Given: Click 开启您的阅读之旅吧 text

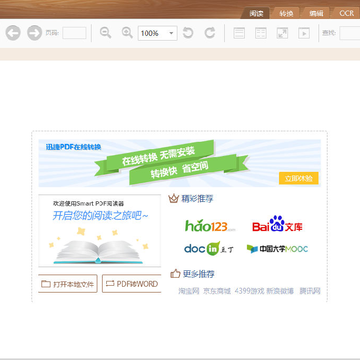Looking at the screenshot, I should point(100,216).
